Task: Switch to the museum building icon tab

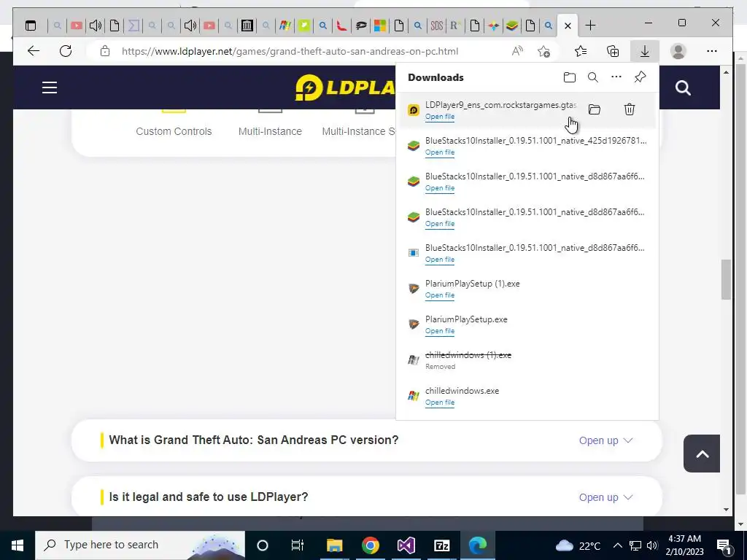Action: 247,26
